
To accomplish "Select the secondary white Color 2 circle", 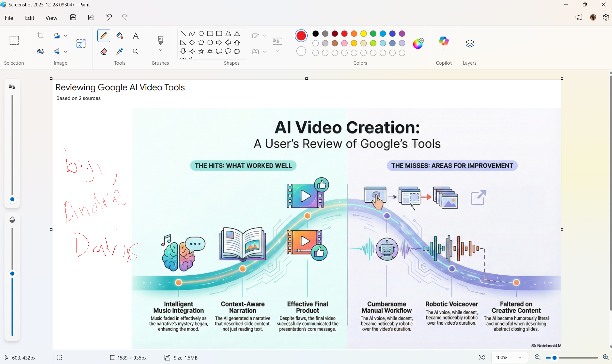I will pos(301,51).
